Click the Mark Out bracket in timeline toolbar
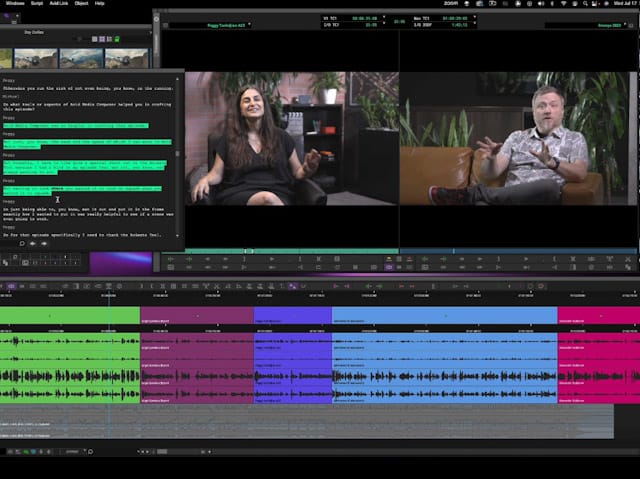Screen dimensions: 640x479 (x=152, y=286)
